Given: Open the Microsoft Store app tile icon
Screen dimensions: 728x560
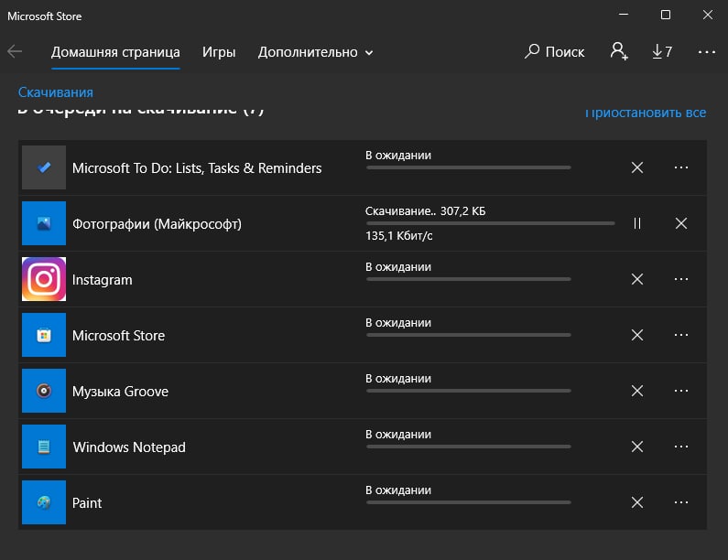Looking at the screenshot, I should coord(44,335).
